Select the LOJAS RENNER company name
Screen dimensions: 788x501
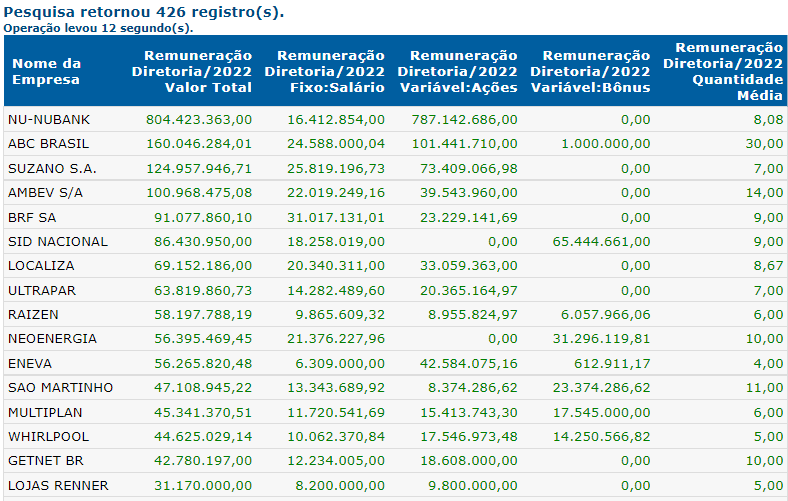click(x=57, y=485)
